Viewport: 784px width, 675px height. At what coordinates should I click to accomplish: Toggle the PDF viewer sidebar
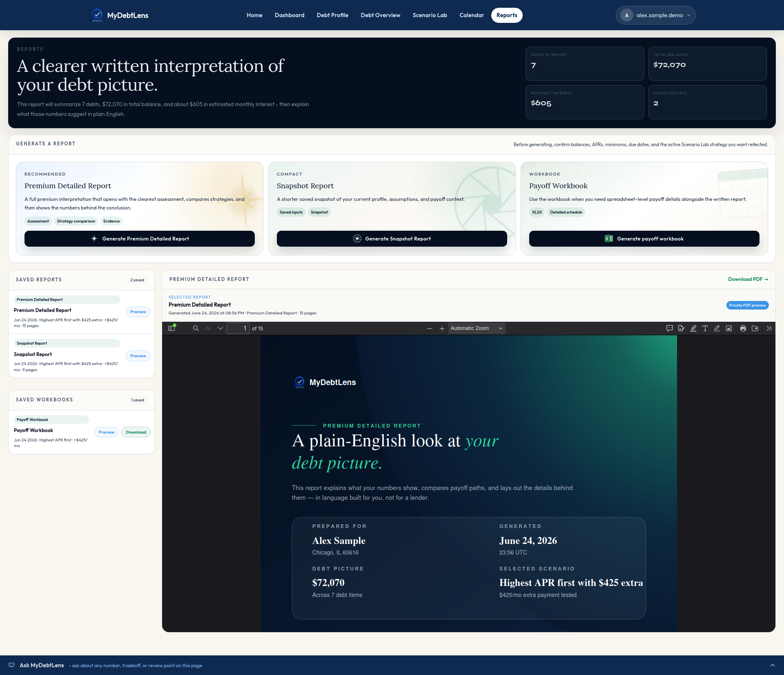[172, 328]
